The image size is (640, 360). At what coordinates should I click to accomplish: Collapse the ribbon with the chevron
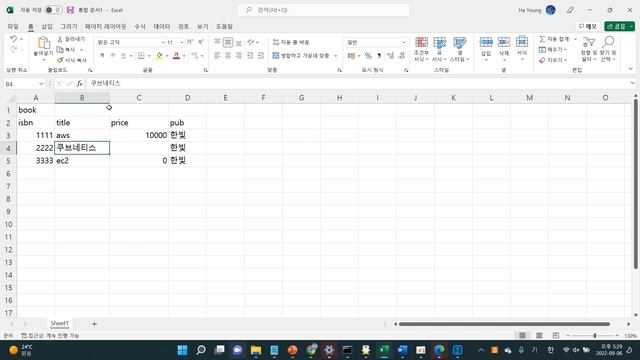coord(631,69)
